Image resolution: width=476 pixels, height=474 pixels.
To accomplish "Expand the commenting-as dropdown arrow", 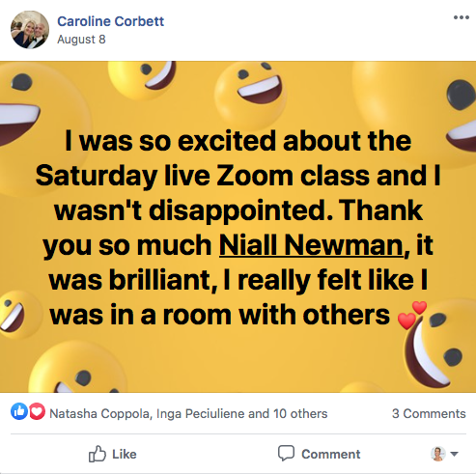I will [x=454, y=454].
